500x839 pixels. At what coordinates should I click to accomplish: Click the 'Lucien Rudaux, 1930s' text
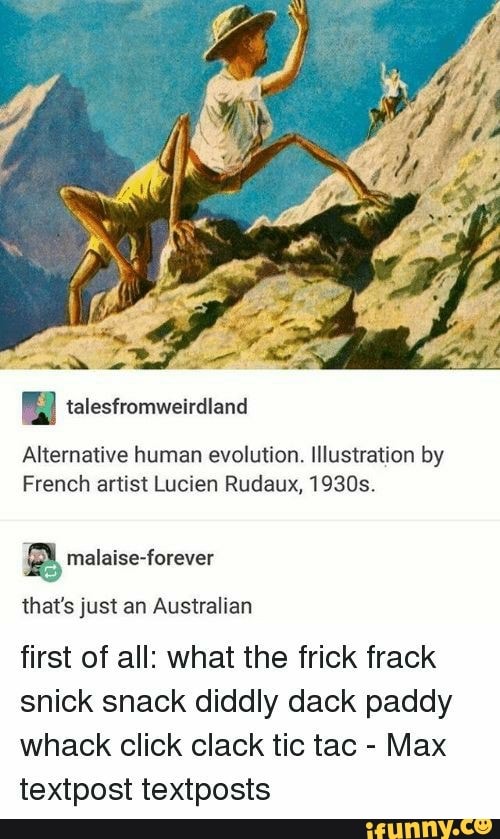(264, 484)
